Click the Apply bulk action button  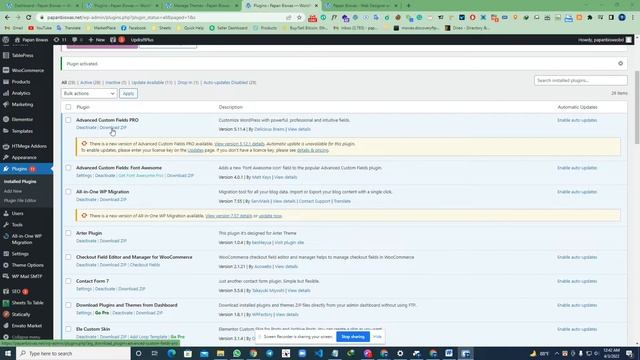(x=128, y=93)
